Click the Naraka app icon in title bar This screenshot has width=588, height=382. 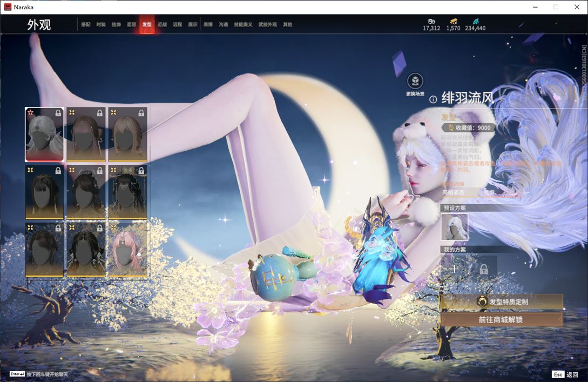tap(8, 7)
